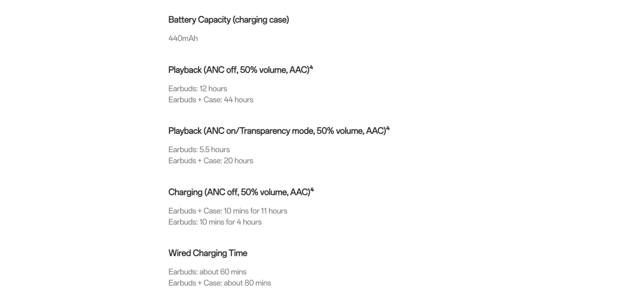
Task: Click the 10 mins for 11 hours line
Action: [228, 211]
